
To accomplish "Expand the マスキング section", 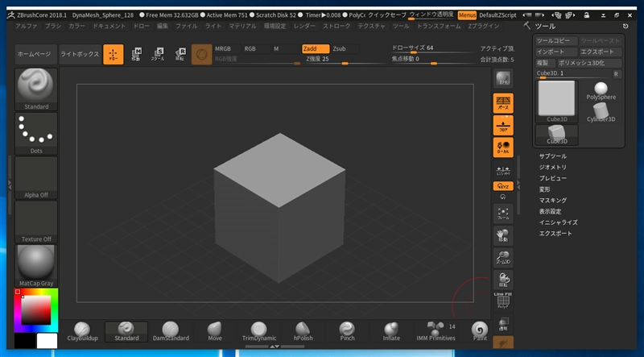I will pos(553,201).
